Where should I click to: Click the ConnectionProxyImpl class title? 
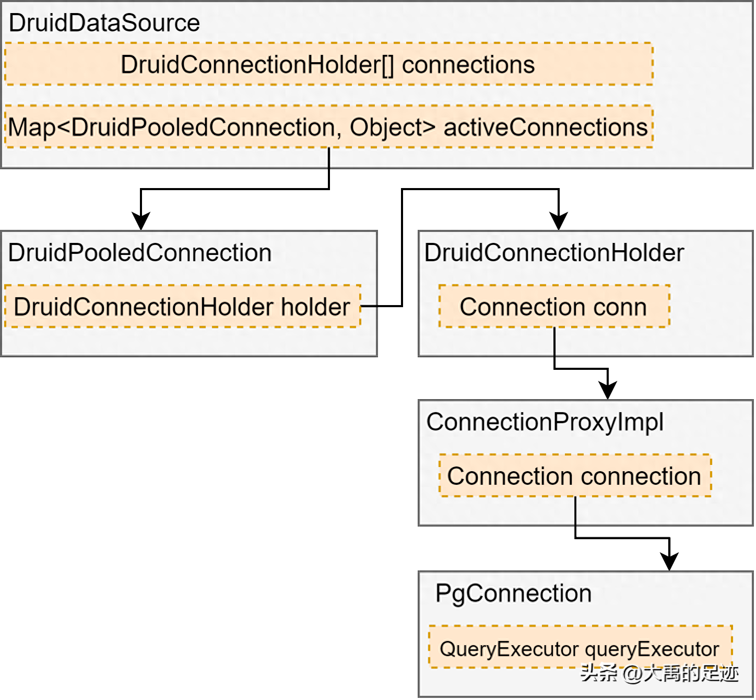pos(545,422)
